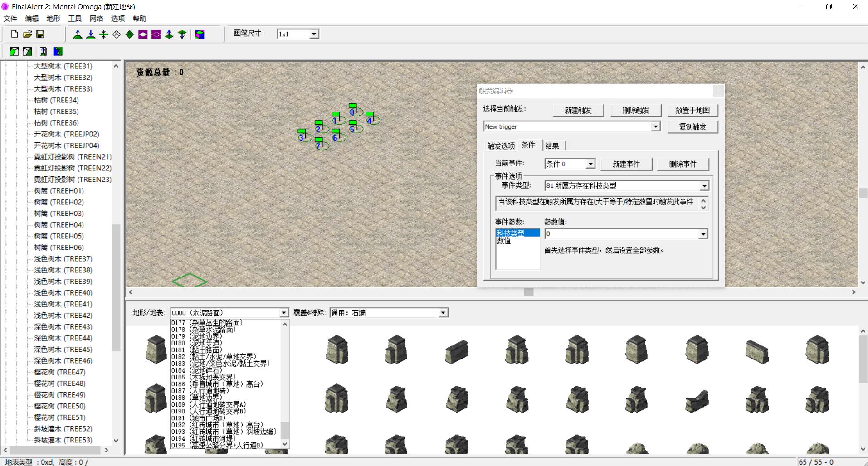Click the AutoLevel tool icon
The image size is (868, 466).
tap(44, 51)
